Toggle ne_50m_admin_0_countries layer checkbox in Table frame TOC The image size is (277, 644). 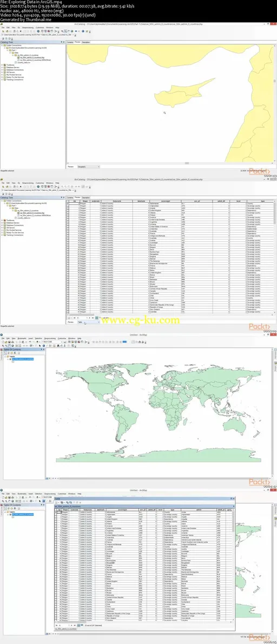10,514
